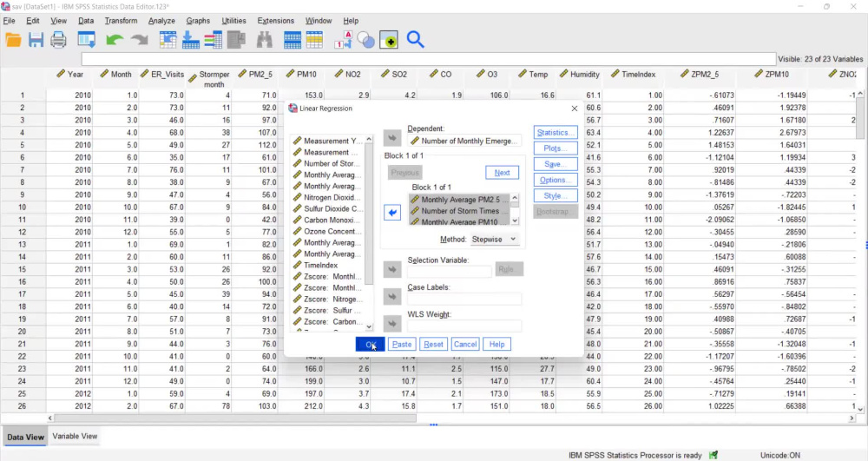The width and height of the screenshot is (868, 461).
Task: Click the Find binoculars icon
Action: 265,40
